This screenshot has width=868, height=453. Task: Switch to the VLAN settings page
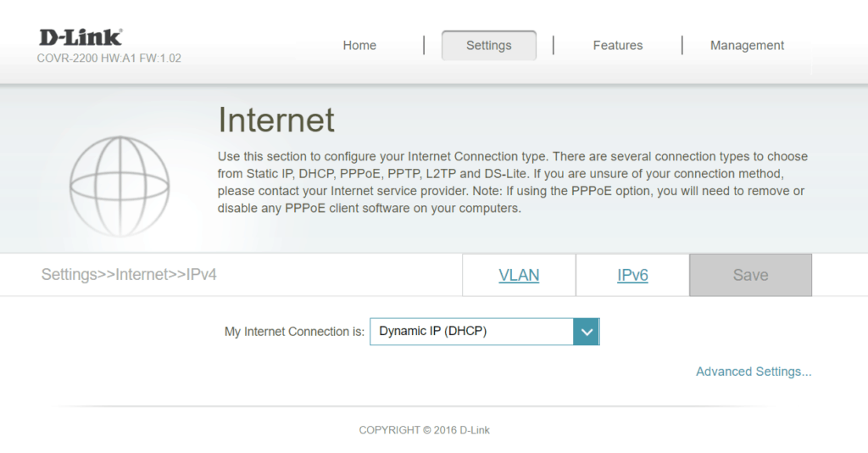tap(519, 276)
